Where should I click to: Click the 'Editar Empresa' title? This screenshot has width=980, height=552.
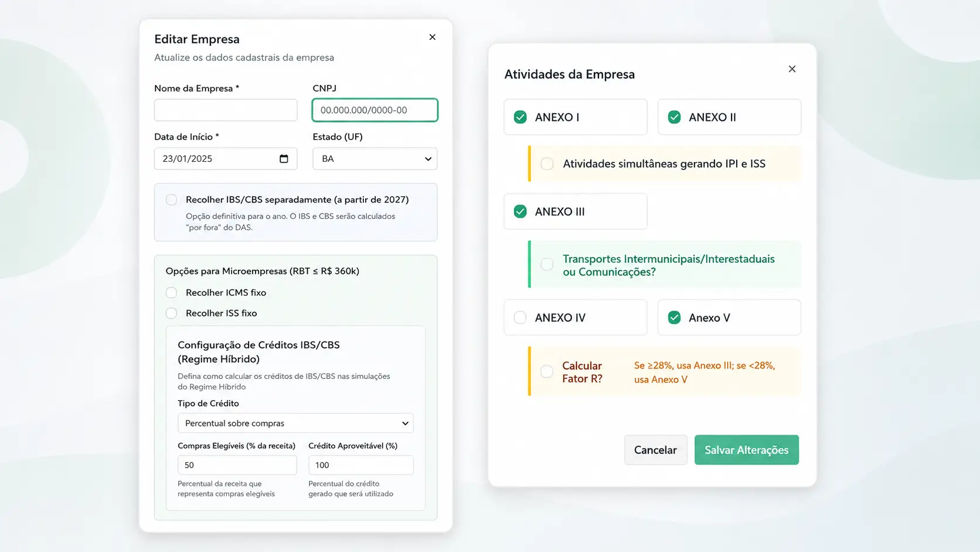tap(197, 39)
